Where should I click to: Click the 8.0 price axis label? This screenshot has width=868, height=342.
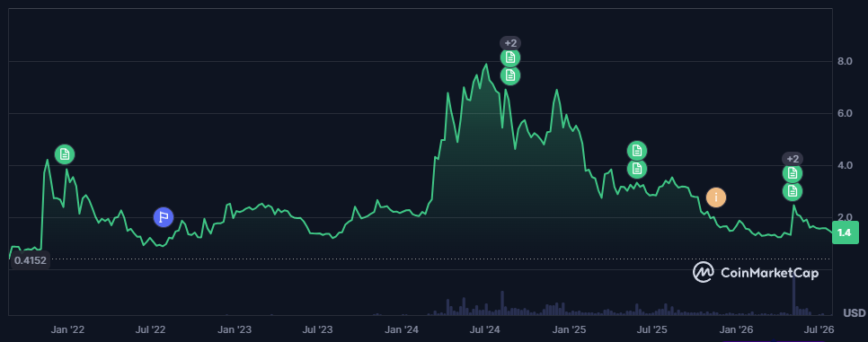(845, 61)
